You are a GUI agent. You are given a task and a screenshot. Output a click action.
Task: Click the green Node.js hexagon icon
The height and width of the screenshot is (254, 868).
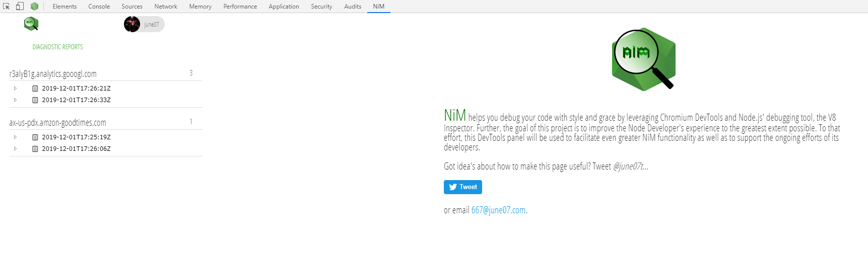(34, 7)
